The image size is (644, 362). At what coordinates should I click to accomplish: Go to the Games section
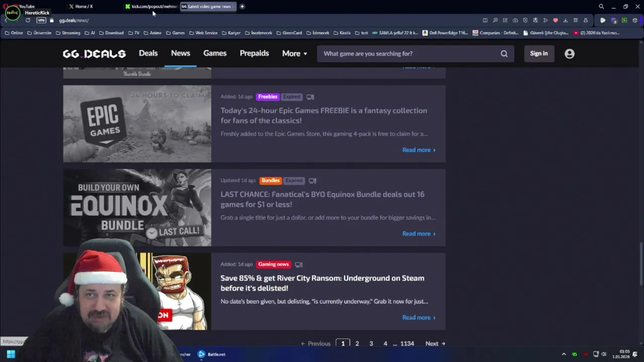click(x=215, y=53)
